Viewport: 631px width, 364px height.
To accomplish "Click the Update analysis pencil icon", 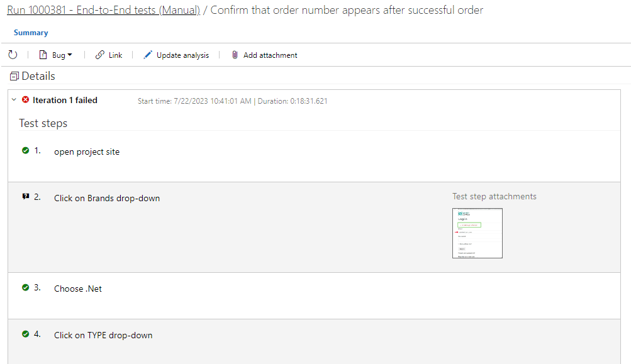I will pyautogui.click(x=148, y=55).
